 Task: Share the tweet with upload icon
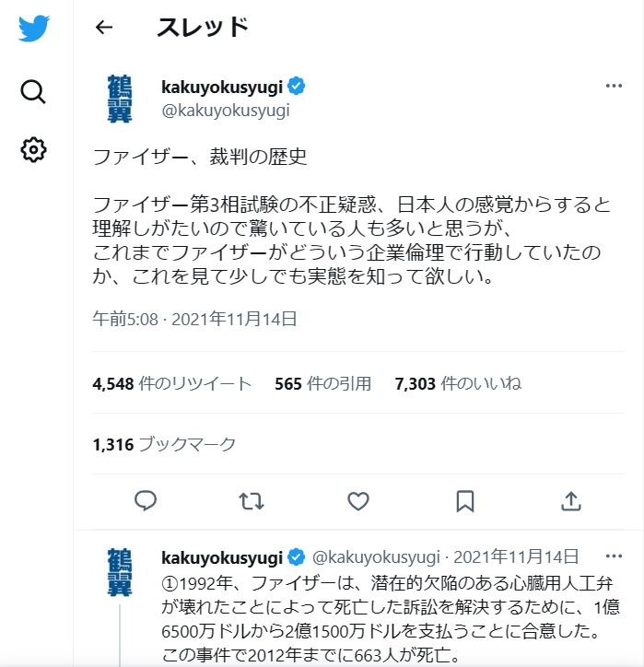571,501
